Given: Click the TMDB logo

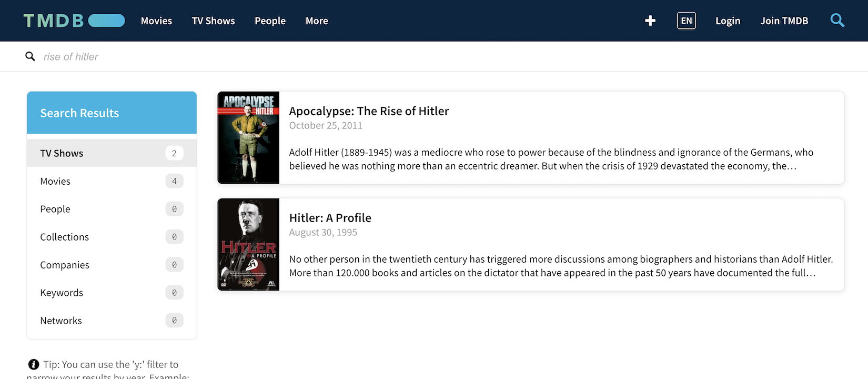Looking at the screenshot, I should [74, 21].
